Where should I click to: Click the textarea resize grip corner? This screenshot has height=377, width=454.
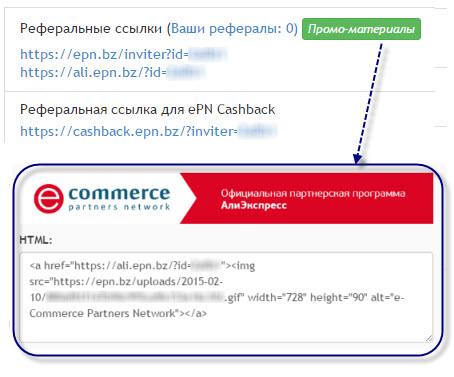[x=429, y=338]
